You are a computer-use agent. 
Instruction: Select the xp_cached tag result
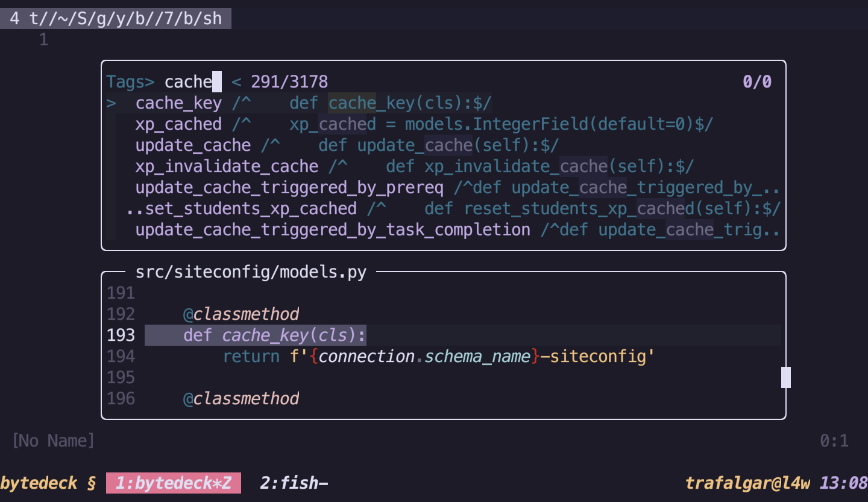point(179,124)
